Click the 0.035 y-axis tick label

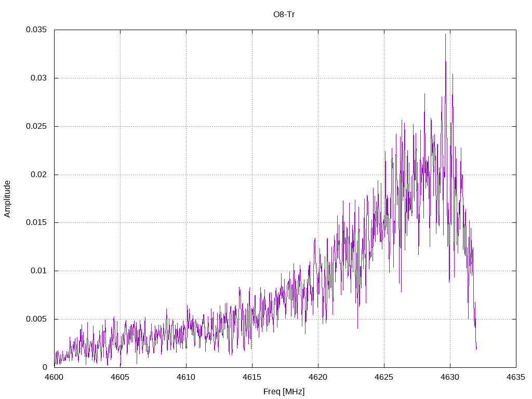(x=36, y=30)
